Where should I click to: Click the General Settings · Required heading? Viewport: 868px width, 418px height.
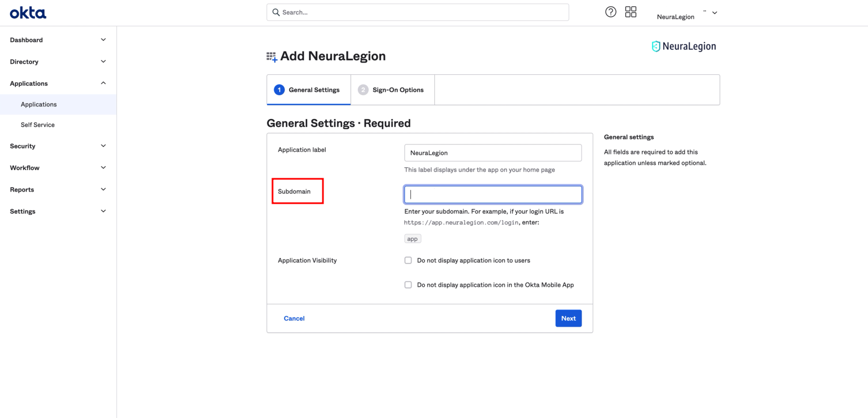click(338, 123)
